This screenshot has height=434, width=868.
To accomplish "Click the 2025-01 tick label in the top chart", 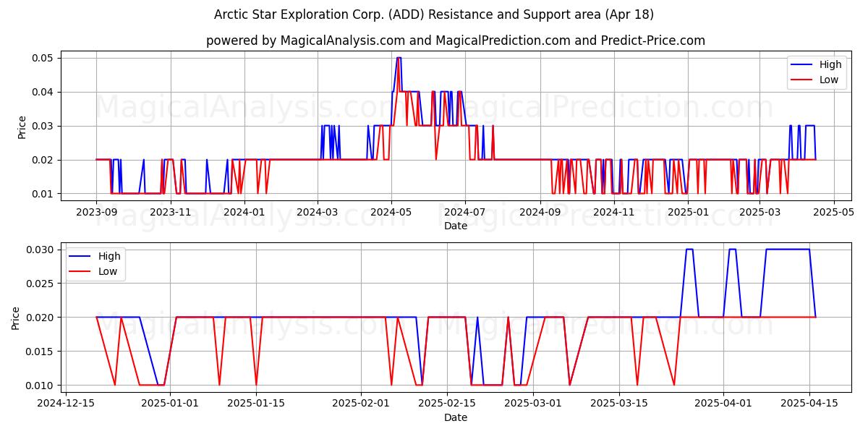I will pyautogui.click(x=687, y=212).
